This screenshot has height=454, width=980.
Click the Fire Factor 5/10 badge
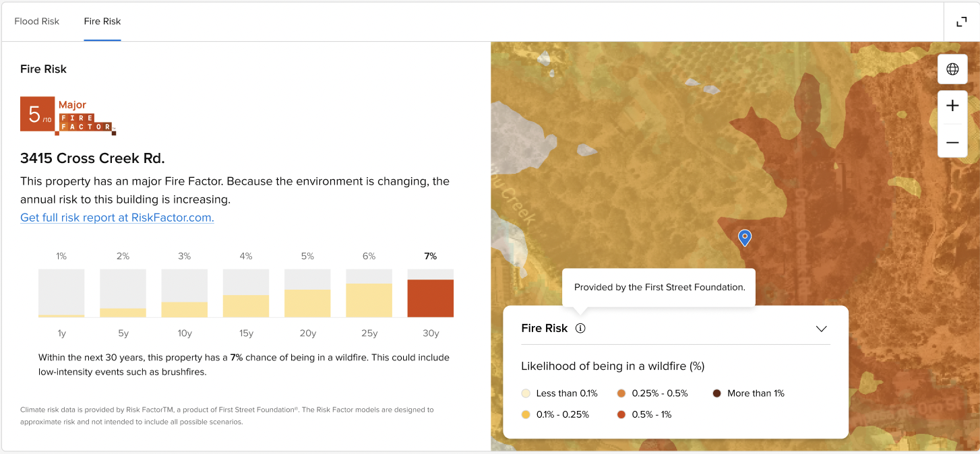pyautogui.click(x=67, y=116)
